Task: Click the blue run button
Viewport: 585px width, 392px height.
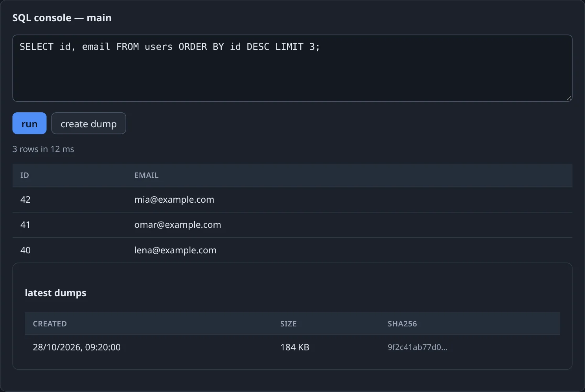Action: [29, 123]
